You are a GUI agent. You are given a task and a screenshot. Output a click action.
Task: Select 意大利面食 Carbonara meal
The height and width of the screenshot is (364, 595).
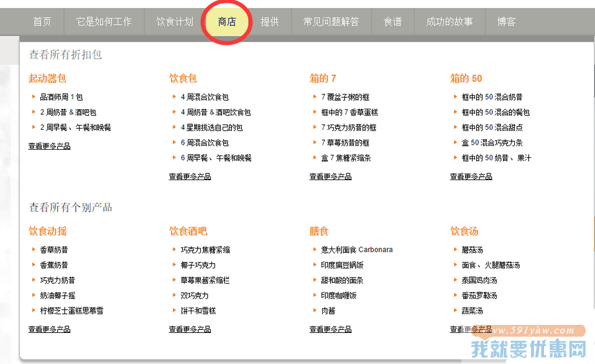[x=357, y=250]
